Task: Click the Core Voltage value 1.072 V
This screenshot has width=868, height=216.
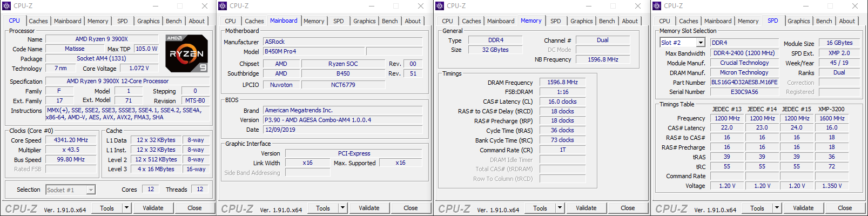Action: [x=140, y=68]
